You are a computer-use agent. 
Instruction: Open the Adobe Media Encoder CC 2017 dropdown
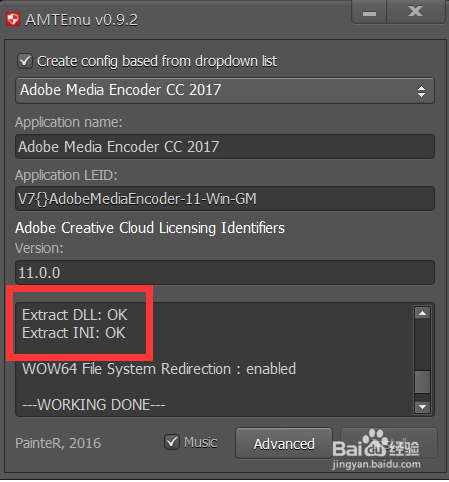(225, 90)
